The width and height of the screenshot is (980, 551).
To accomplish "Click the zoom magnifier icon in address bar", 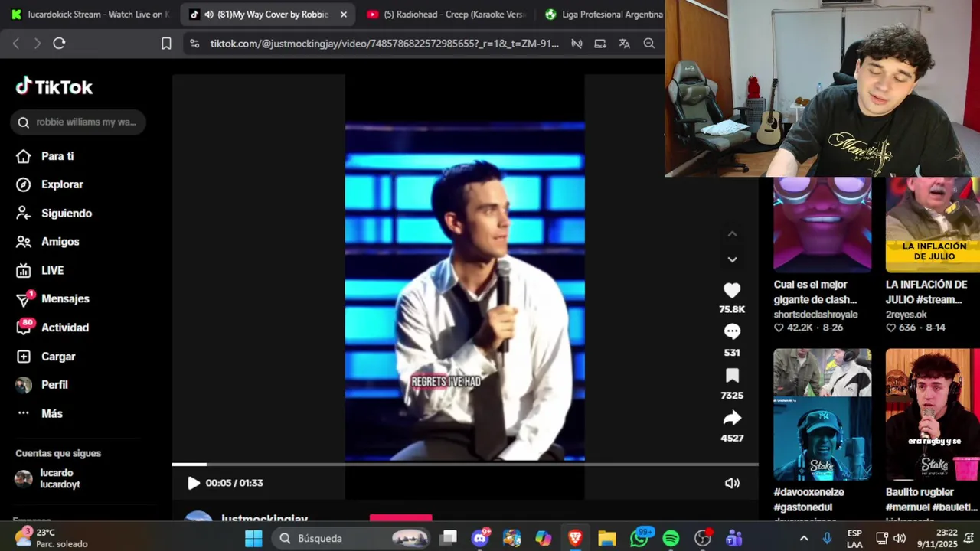I will [648, 44].
